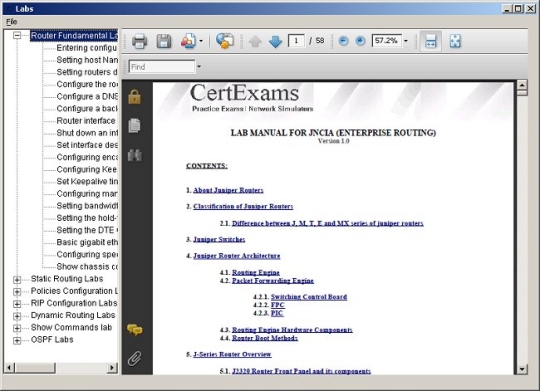Expand RIP Configuration Labs node

click(x=17, y=304)
